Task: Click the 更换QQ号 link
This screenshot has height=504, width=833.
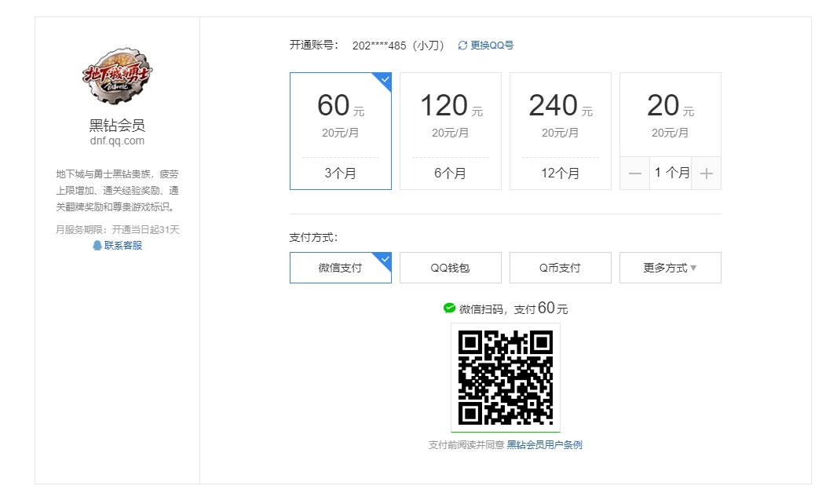Action: coord(492,46)
